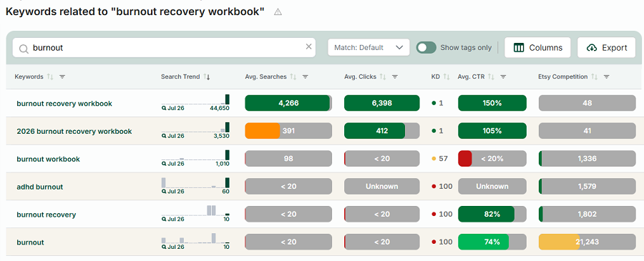Click the 4,266 average searches bar
The image size is (644, 261).
(288, 103)
